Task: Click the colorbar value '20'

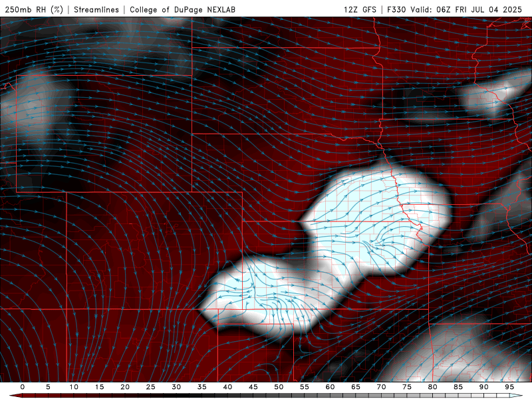Action: pyautogui.click(x=125, y=387)
